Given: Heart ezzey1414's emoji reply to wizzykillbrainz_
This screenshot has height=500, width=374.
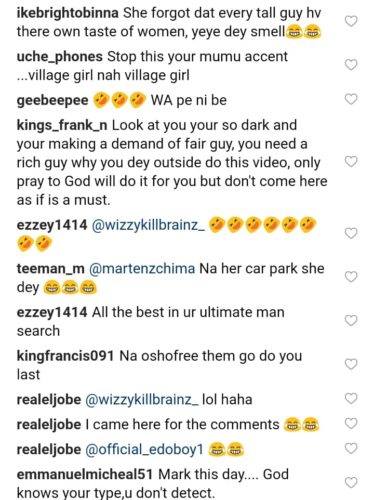Looking at the screenshot, I should [x=351, y=233].
